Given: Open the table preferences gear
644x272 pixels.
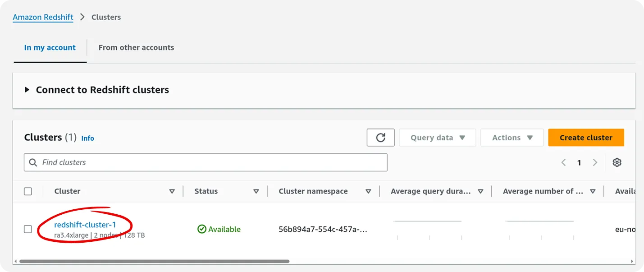Looking at the screenshot, I should coord(617,162).
